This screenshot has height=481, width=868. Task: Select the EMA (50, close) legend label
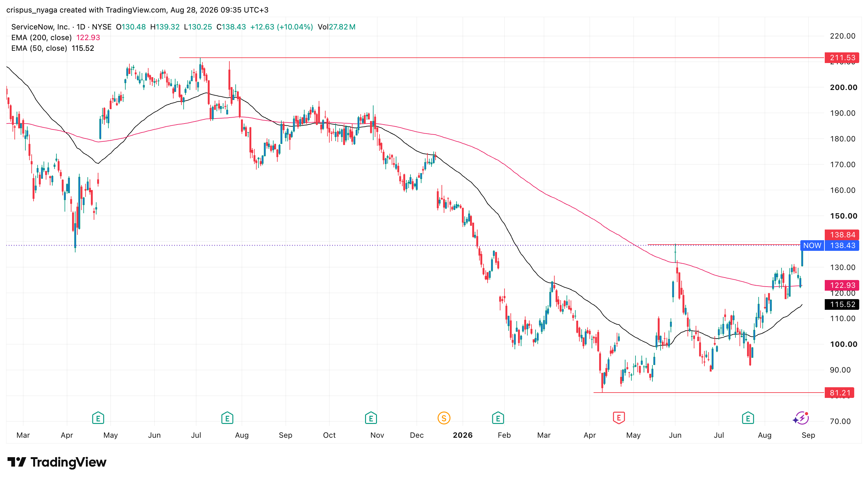pos(39,48)
